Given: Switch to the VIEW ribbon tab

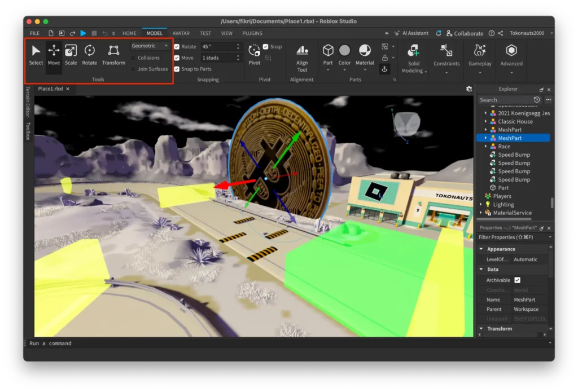Looking at the screenshot, I should (x=227, y=33).
